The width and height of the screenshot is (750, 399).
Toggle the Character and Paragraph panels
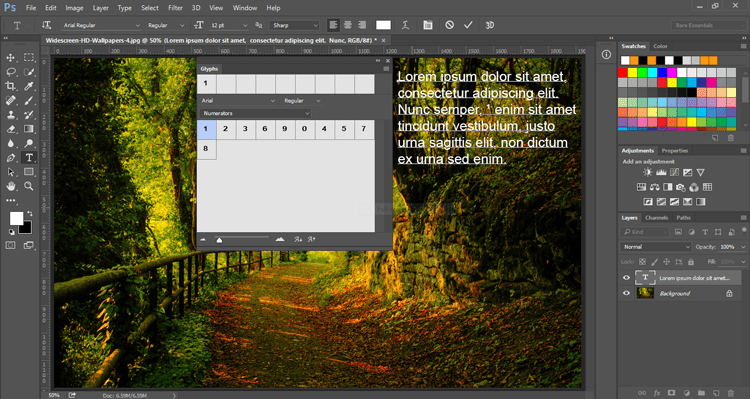428,25
